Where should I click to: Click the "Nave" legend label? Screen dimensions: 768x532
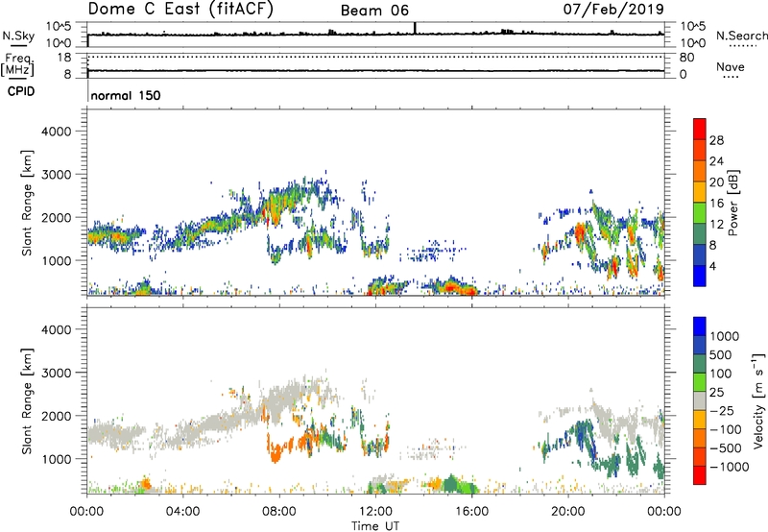click(x=731, y=67)
